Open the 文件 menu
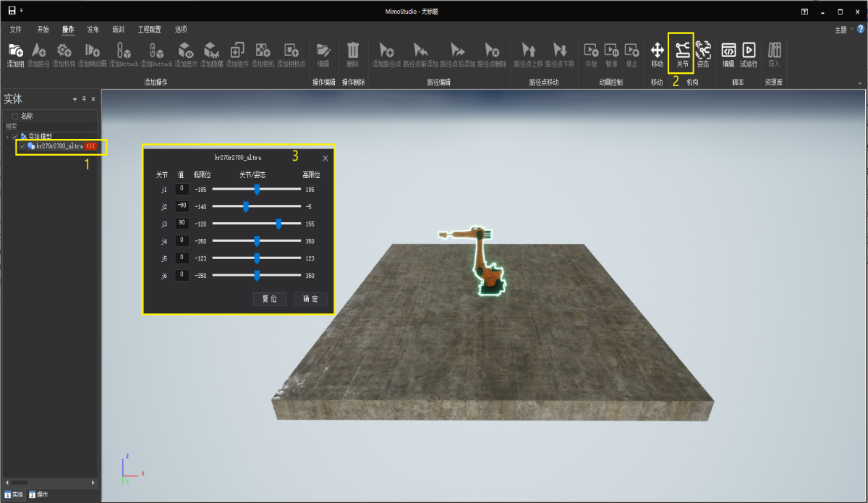 [16, 30]
